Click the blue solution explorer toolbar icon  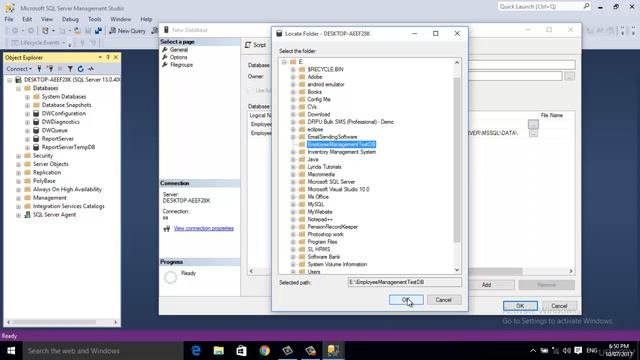98,31
